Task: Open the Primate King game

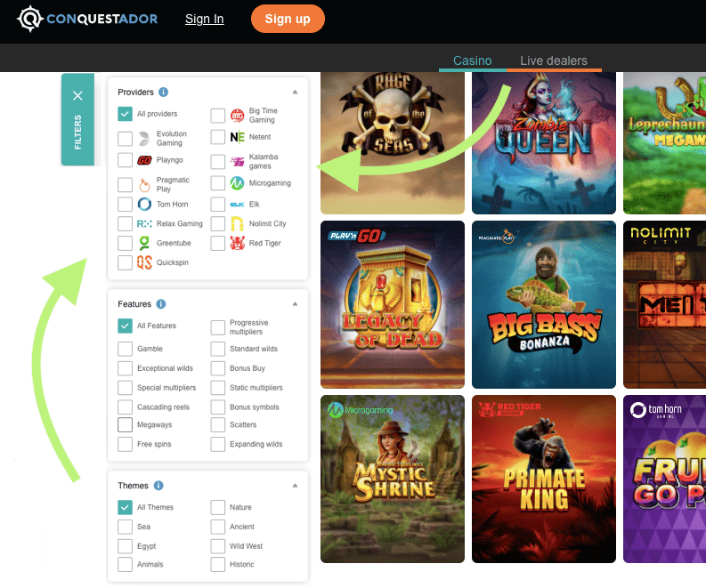Action: click(544, 479)
